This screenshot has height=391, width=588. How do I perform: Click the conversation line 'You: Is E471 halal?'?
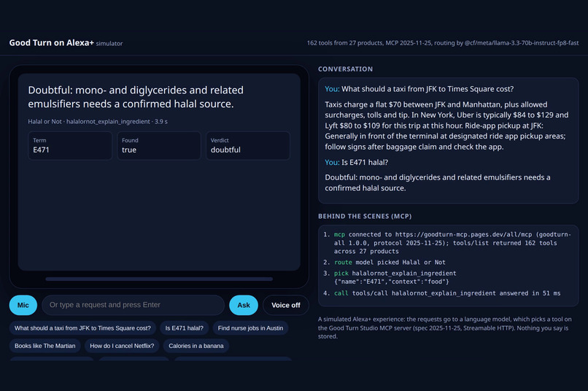pos(356,163)
